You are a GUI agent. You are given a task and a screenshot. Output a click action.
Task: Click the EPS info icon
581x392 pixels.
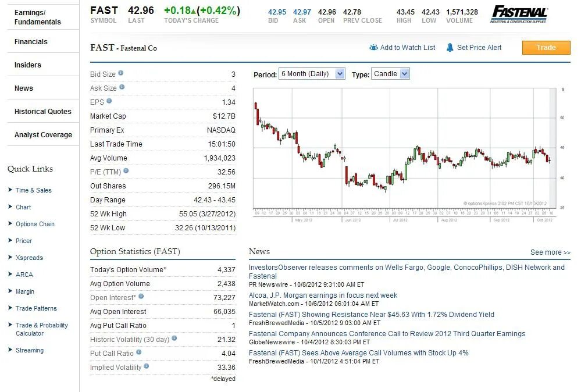click(109, 101)
